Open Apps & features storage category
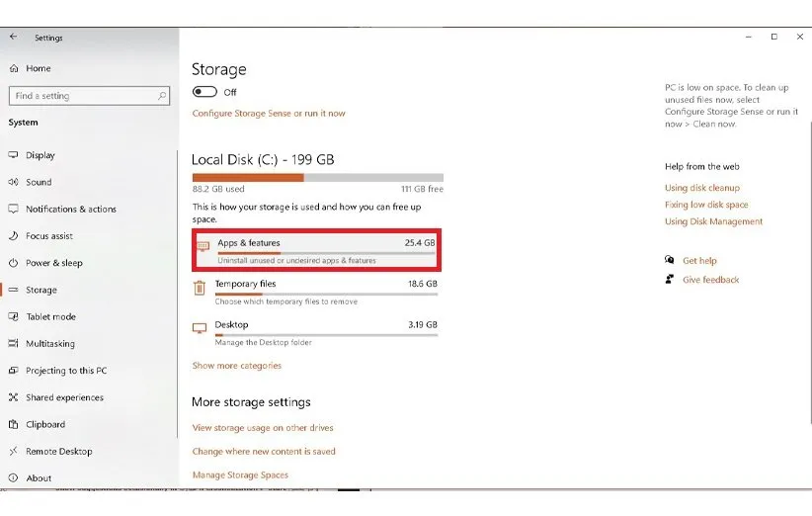This screenshot has width=812, height=516. point(316,250)
